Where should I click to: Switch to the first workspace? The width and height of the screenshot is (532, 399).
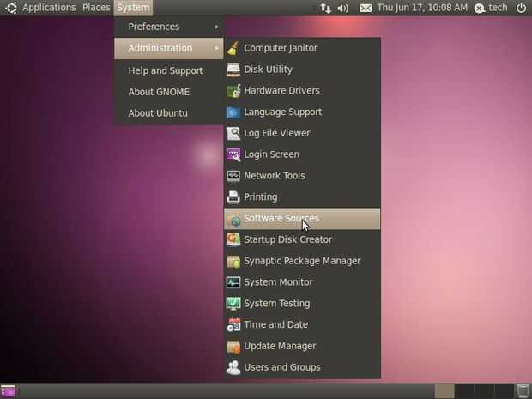(444, 391)
